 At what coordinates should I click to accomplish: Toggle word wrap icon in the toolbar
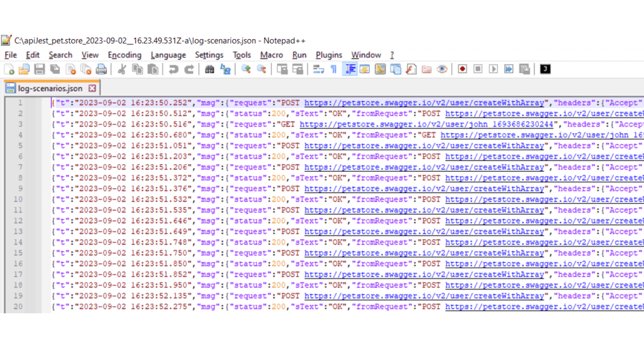click(318, 69)
